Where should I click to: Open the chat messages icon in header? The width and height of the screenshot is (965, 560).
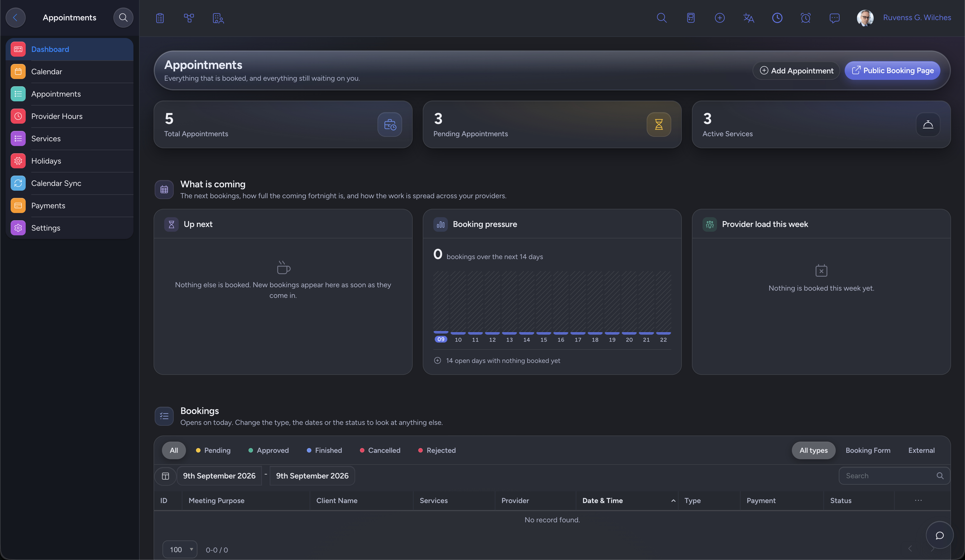834,18
